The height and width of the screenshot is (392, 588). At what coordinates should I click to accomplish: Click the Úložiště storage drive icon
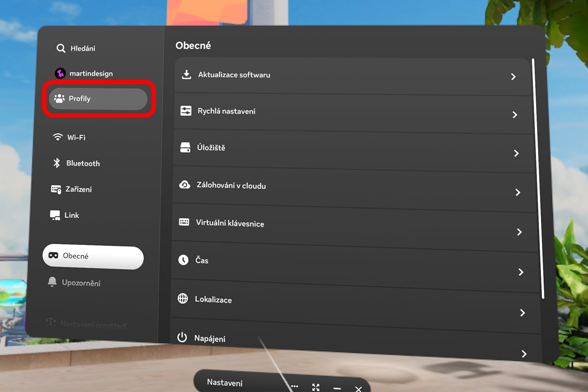pos(185,147)
